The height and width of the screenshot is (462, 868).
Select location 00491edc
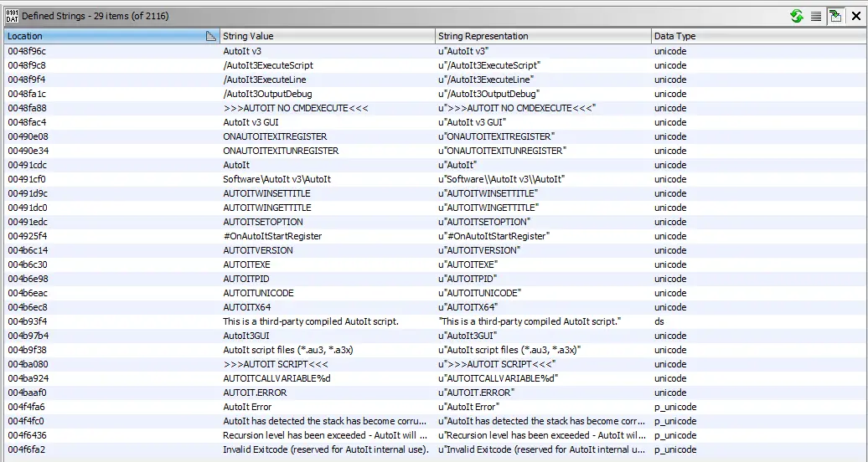pyautogui.click(x=27, y=222)
